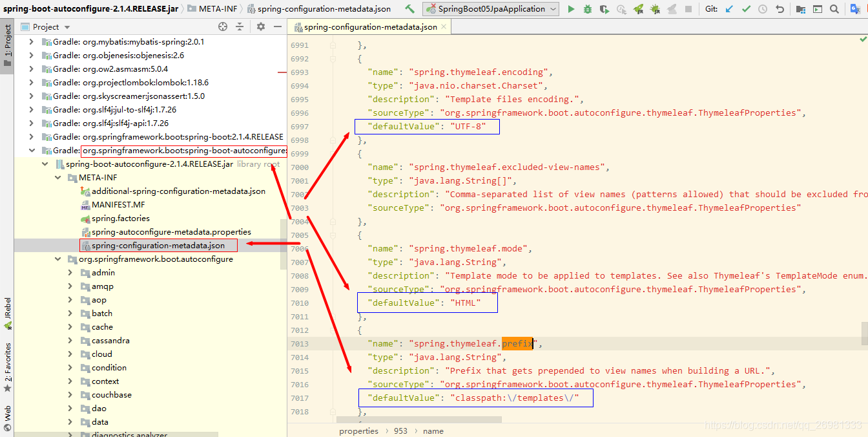Collapse the spring-boot-autoconfigure-2.1.4.RELEASE.jar node

click(x=45, y=164)
